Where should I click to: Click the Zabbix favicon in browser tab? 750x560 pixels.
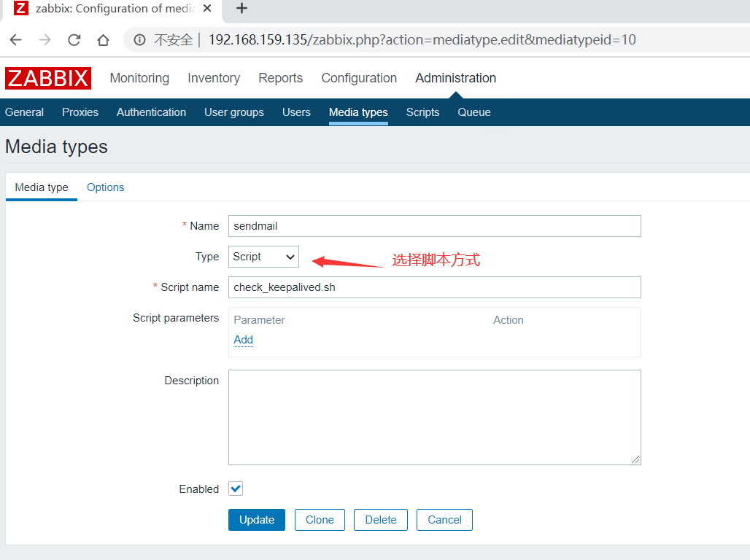(20, 8)
